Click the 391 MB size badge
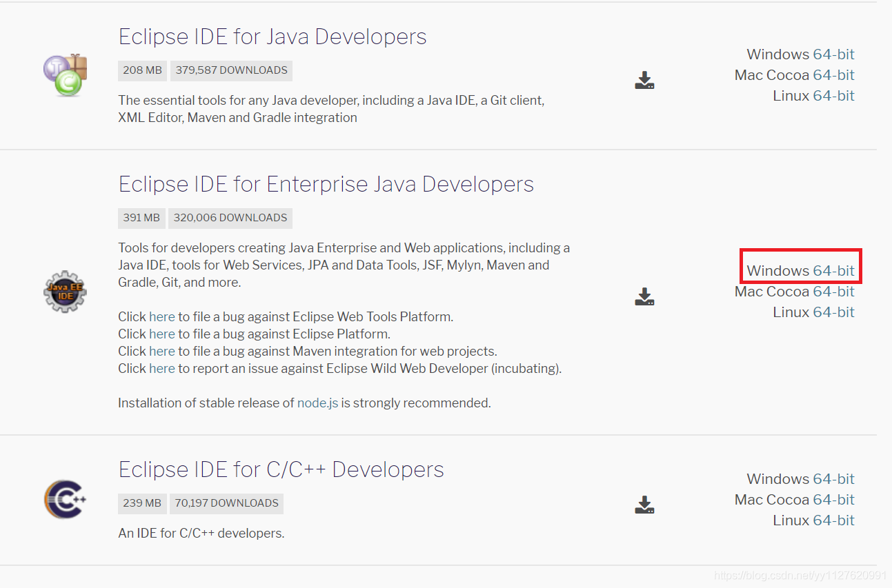 tap(141, 218)
